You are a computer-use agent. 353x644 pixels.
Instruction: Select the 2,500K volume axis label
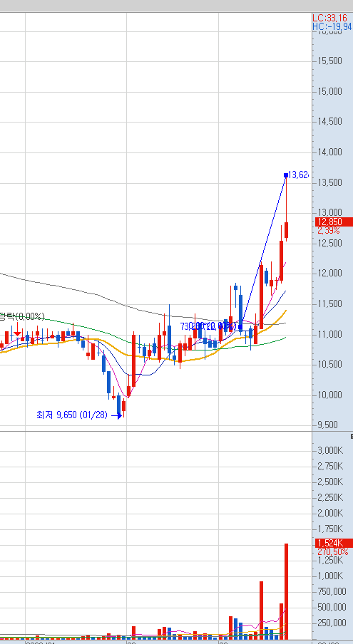(330, 482)
